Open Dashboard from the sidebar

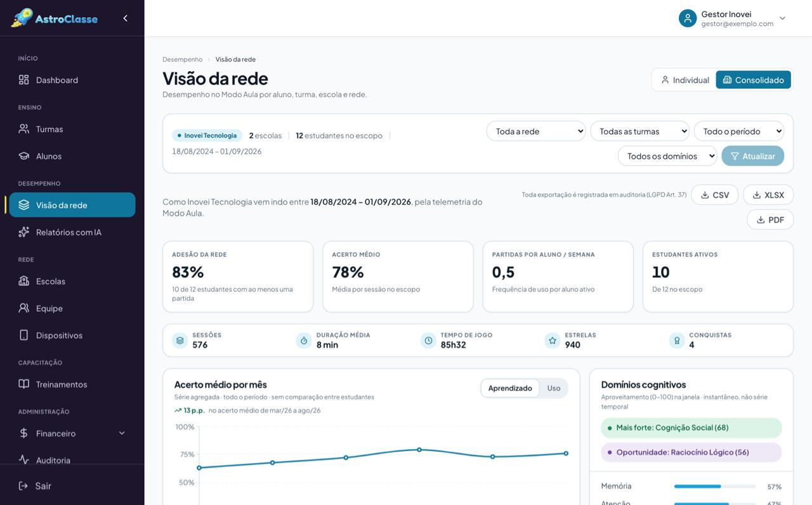[72, 80]
